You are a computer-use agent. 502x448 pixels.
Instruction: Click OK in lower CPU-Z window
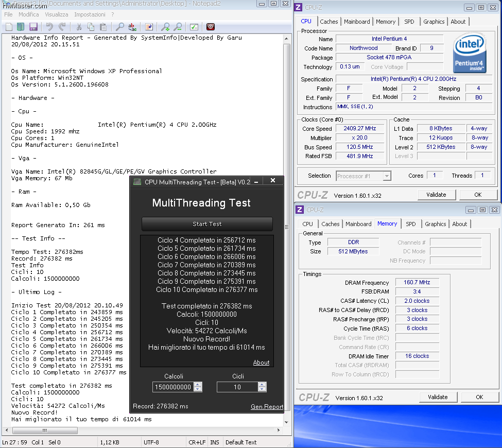[479, 397]
